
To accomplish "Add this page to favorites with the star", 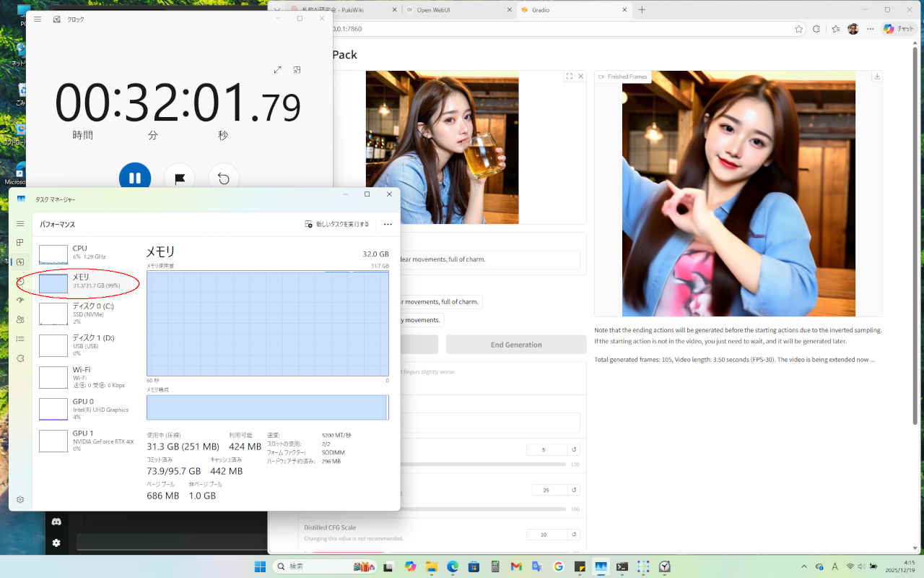I will coord(798,29).
